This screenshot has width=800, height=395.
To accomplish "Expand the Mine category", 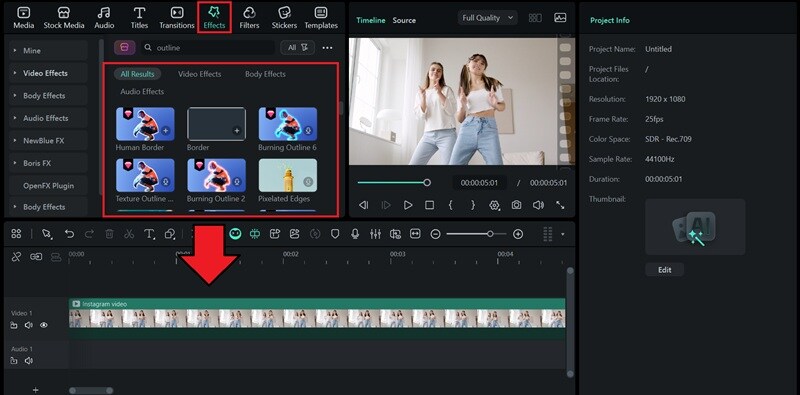I will [48, 51].
